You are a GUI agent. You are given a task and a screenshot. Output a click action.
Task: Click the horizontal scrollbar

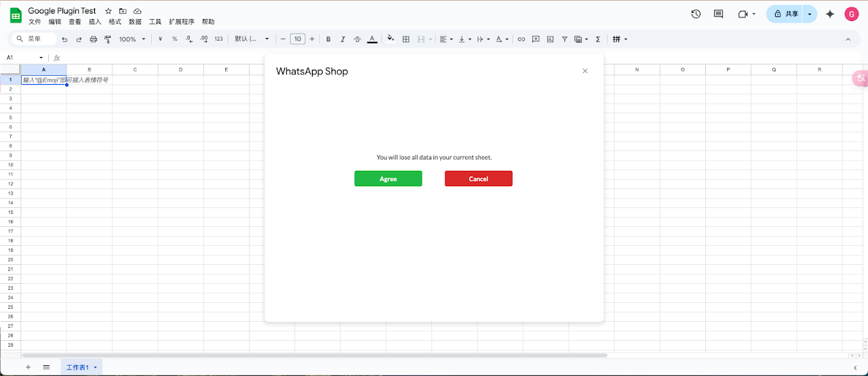pyautogui.click(x=315, y=355)
